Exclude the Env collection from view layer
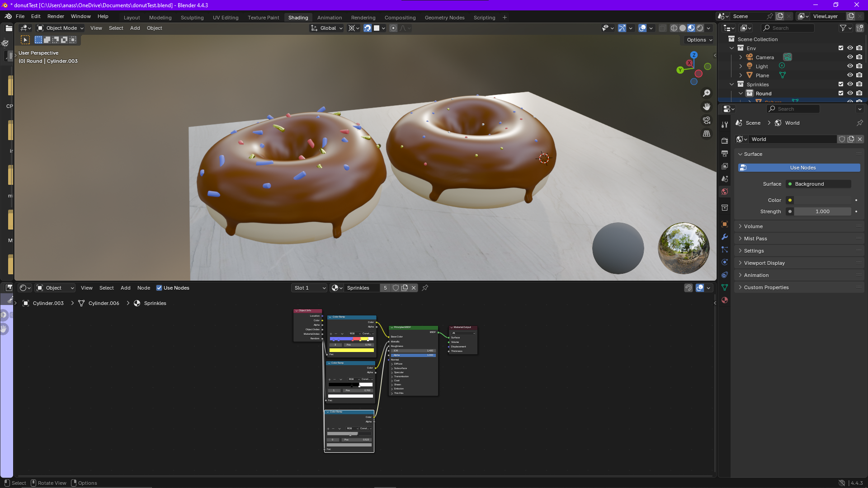868x488 pixels. click(x=841, y=48)
